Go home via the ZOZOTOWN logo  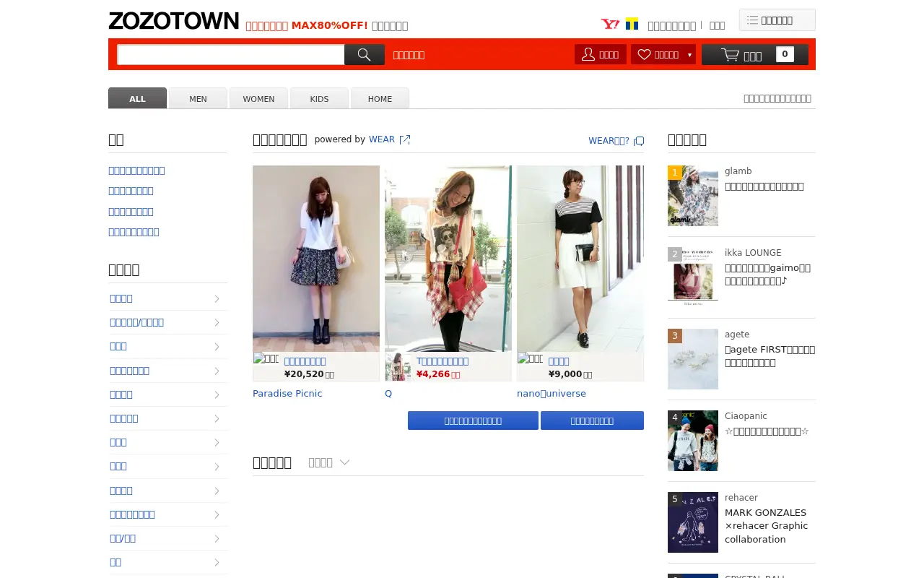(x=173, y=21)
